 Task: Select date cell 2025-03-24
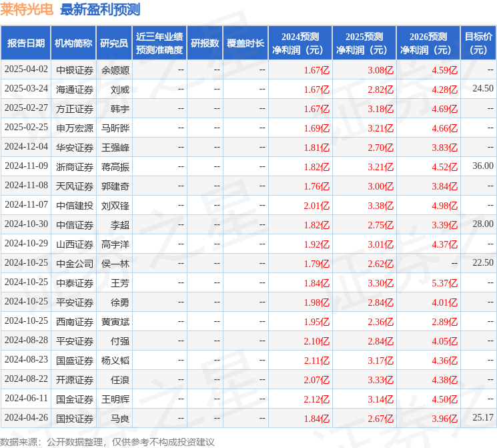click(26, 89)
